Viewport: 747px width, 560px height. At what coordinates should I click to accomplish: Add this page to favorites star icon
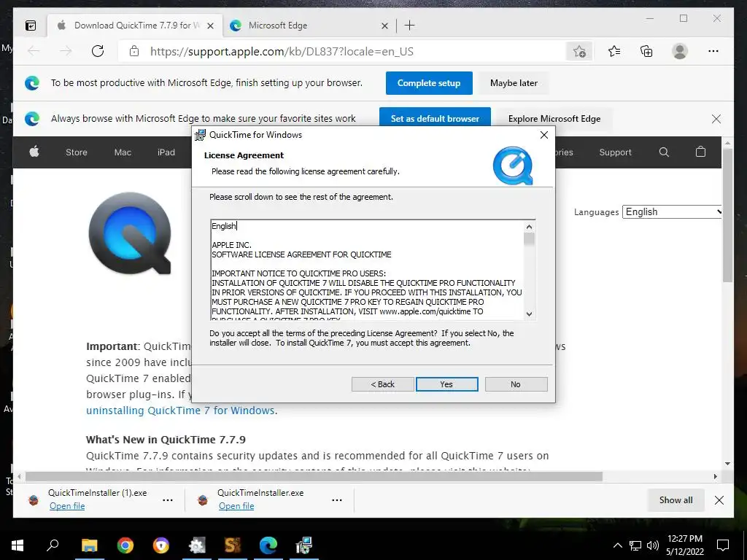tap(579, 51)
